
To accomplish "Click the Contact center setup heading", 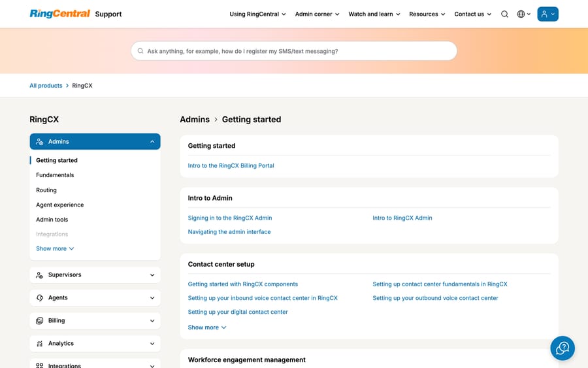I will (221, 265).
